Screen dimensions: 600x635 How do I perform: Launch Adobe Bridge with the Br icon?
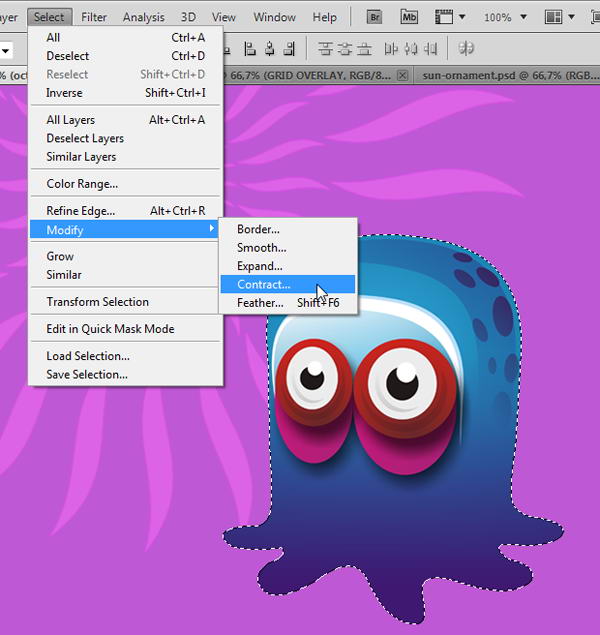point(374,17)
